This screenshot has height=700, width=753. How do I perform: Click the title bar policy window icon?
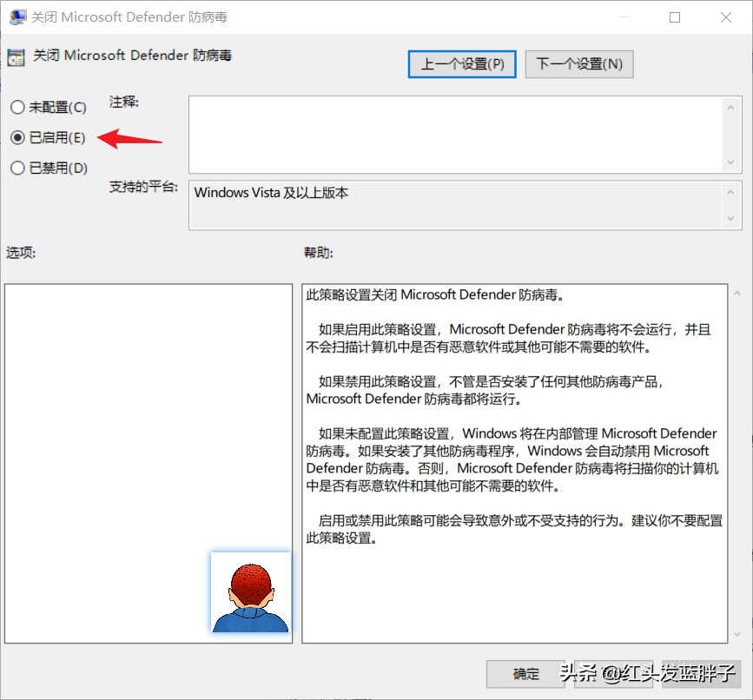pyautogui.click(x=17, y=17)
